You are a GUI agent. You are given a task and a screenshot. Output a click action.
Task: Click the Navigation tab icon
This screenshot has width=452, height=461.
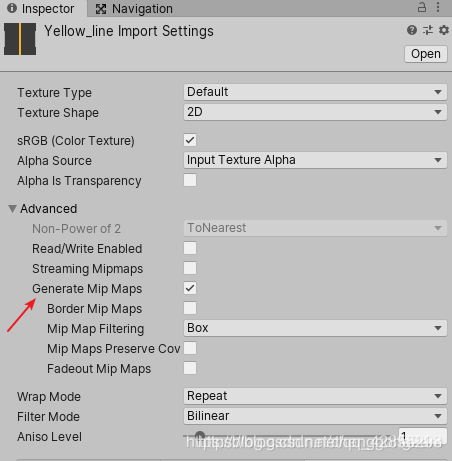pos(101,9)
